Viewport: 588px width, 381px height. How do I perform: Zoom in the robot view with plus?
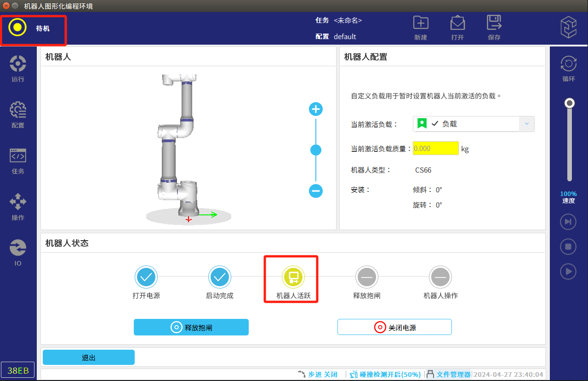pos(316,109)
